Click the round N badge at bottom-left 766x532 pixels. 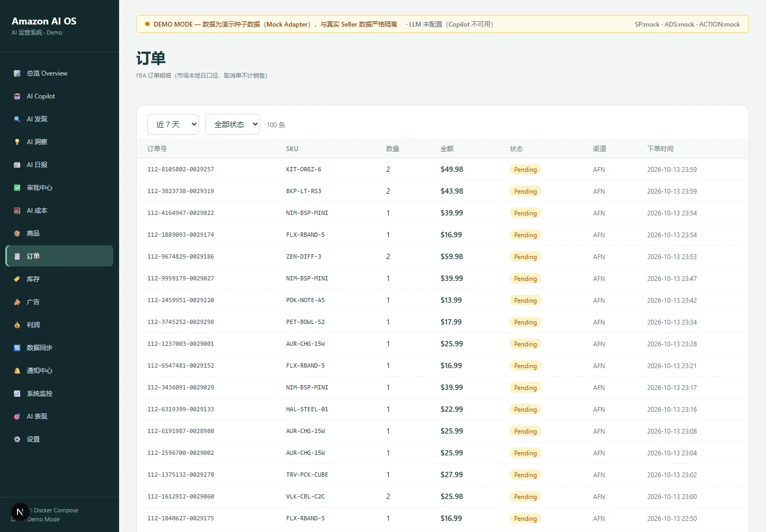point(20,512)
